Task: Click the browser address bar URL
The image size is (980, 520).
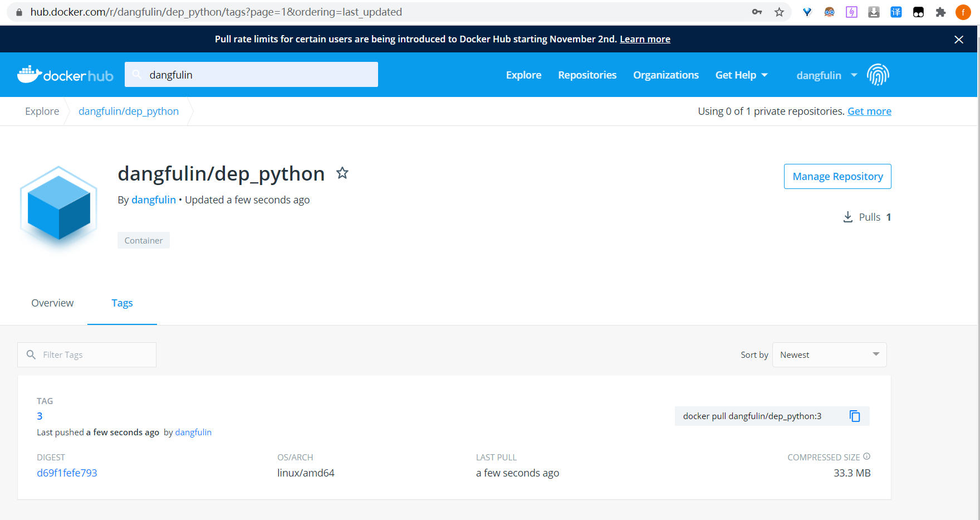Action: (216, 12)
